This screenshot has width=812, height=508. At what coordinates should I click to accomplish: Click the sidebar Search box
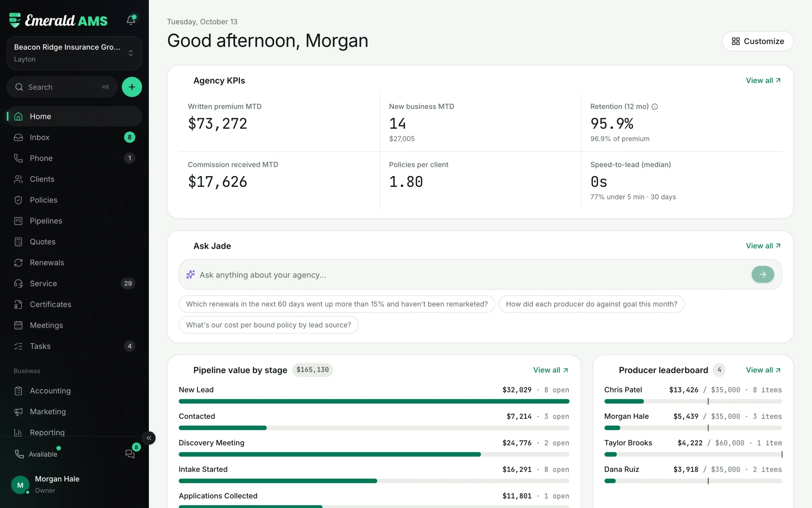tap(62, 87)
